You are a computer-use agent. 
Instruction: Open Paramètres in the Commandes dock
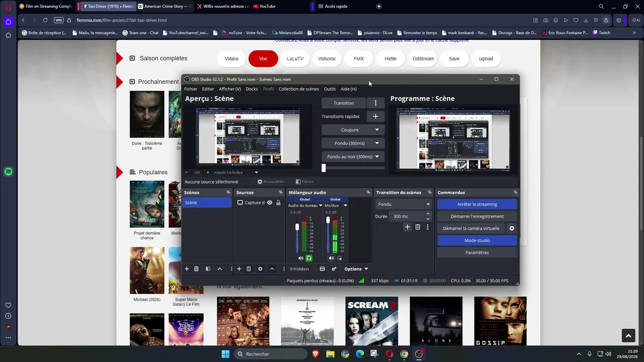[477, 252]
